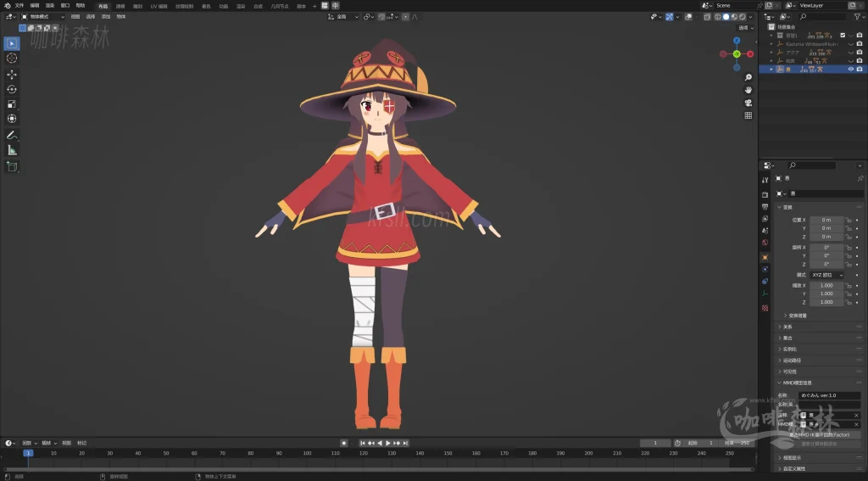
Task: Pick the 3D Cursor tool
Action: pyautogui.click(x=12, y=59)
